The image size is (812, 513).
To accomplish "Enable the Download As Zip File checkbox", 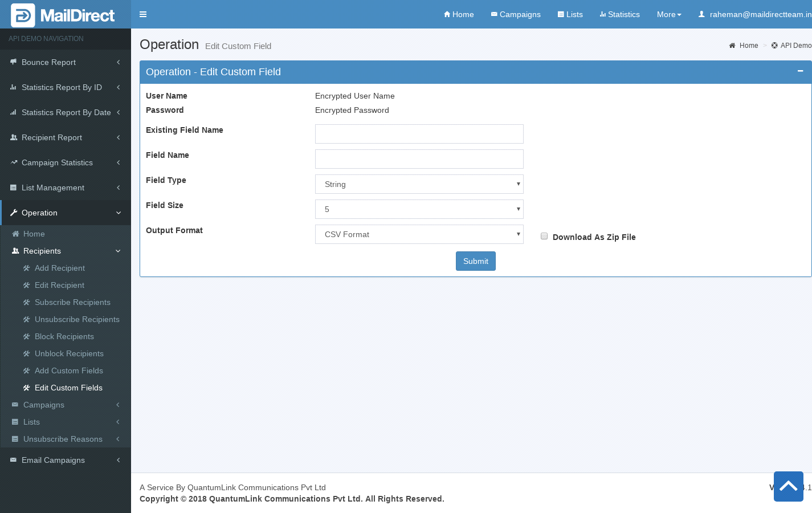I will (544, 236).
